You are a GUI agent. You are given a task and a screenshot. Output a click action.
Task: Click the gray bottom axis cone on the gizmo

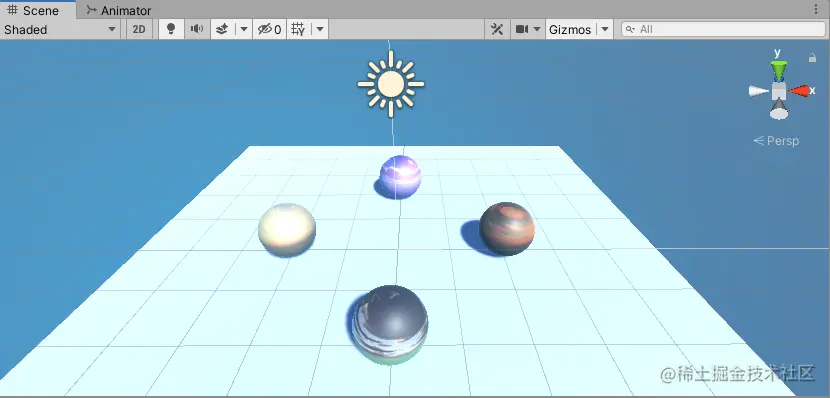pyautogui.click(x=778, y=110)
